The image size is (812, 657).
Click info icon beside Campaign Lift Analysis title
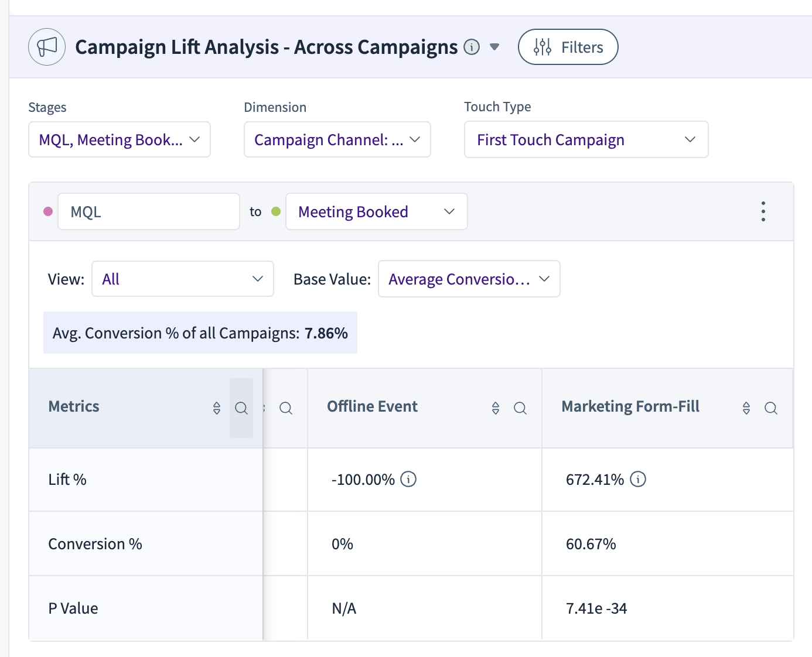click(x=472, y=47)
